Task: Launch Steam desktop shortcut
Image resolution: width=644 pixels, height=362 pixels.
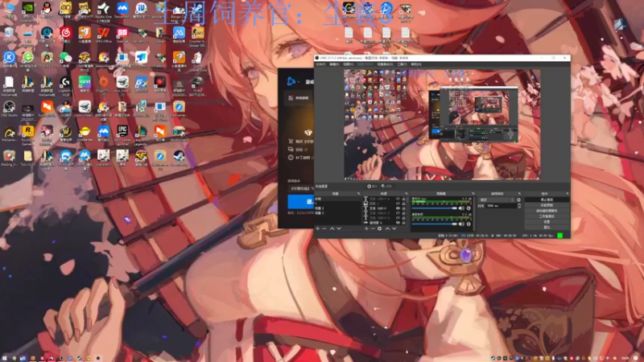Action: tap(198, 8)
